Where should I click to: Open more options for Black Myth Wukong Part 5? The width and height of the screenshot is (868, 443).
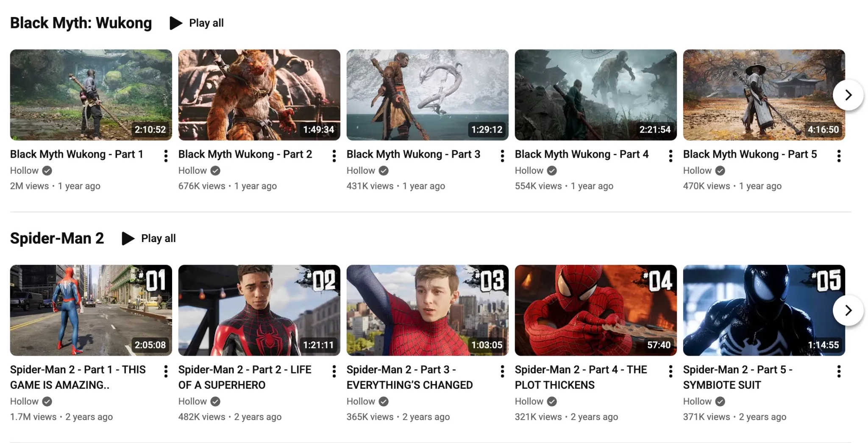click(839, 156)
